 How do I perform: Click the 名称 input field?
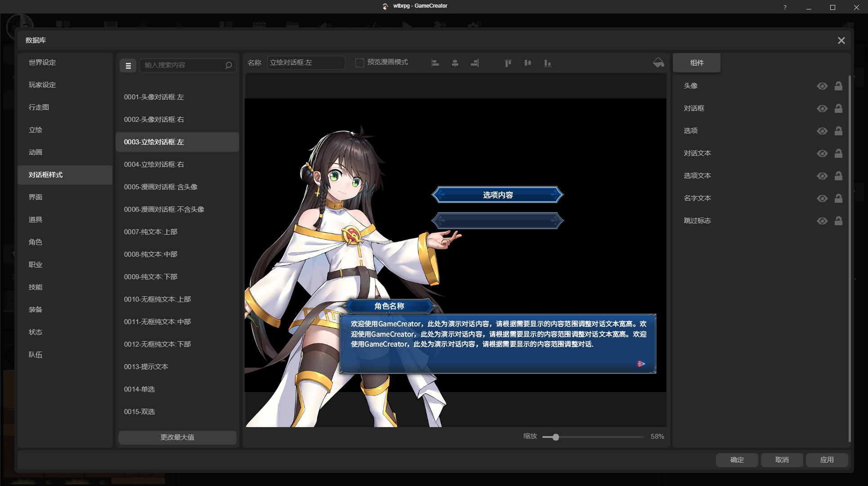tap(306, 63)
